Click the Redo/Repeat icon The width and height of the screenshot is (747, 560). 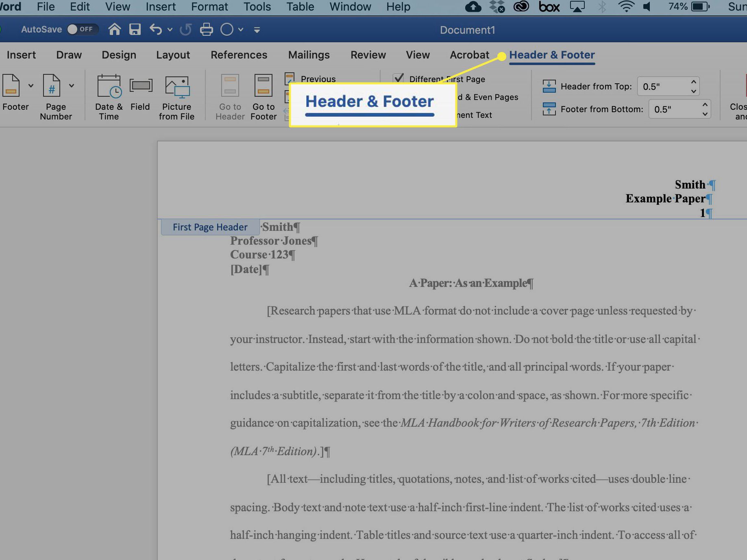pyautogui.click(x=186, y=29)
